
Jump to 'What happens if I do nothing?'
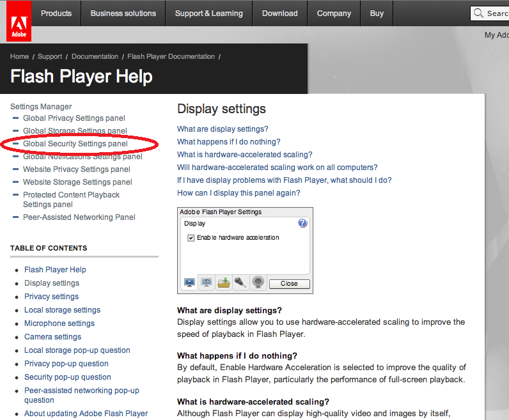pyautogui.click(x=228, y=142)
